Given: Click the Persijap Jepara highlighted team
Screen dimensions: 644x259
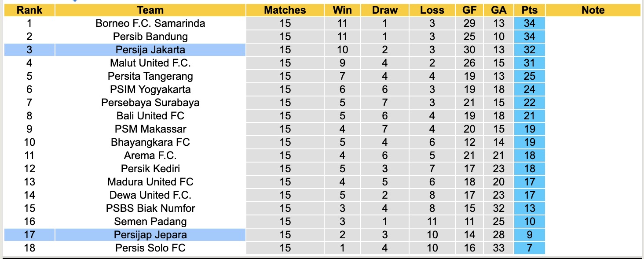Looking at the screenshot, I should tap(150, 235).
